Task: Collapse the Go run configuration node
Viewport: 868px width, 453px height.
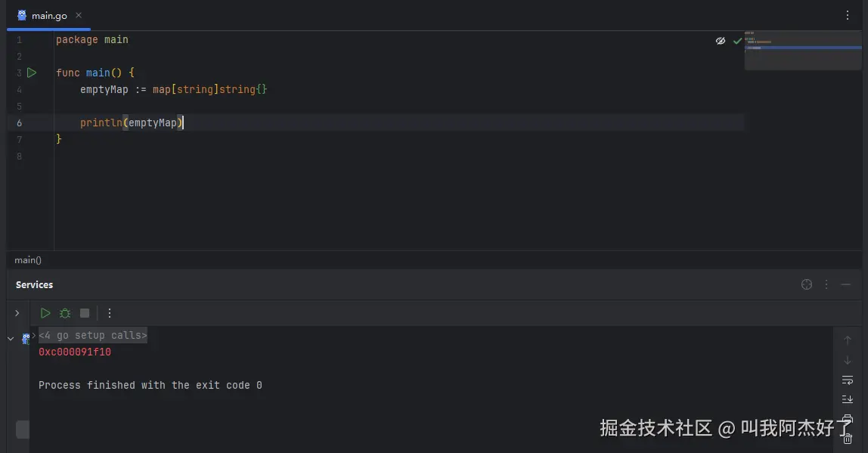Action: 11,338
